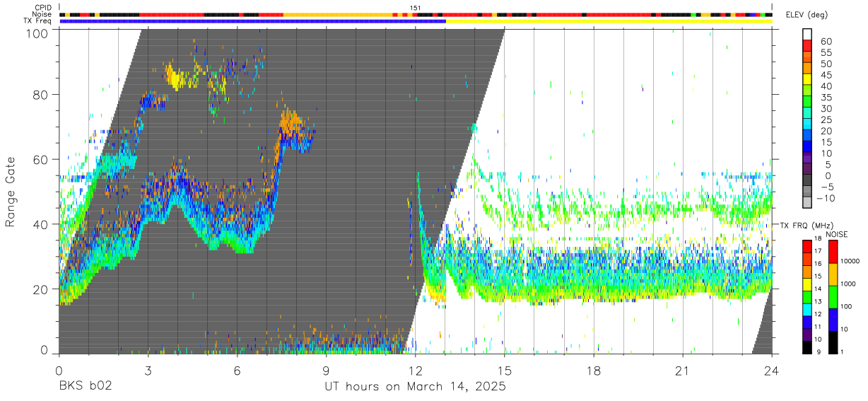Click the '-10' label on ELEV legend
Screen dimensions: 868x401
click(x=826, y=198)
